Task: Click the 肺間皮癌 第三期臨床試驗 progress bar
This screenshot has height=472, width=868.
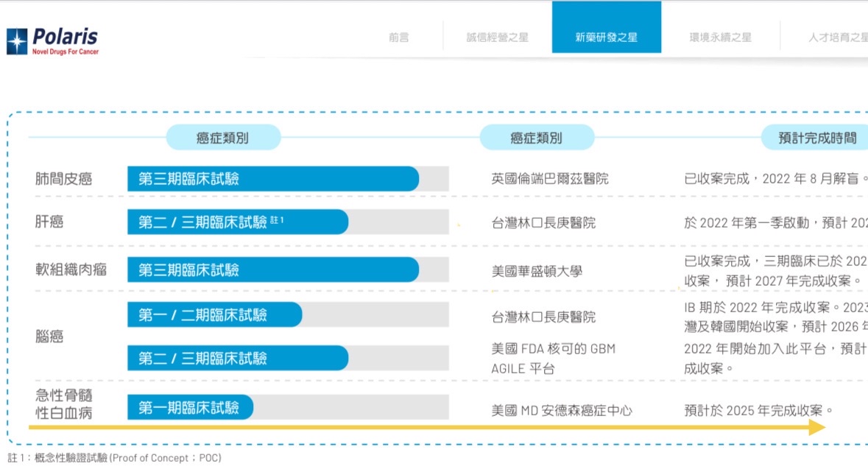Action: coord(273,178)
